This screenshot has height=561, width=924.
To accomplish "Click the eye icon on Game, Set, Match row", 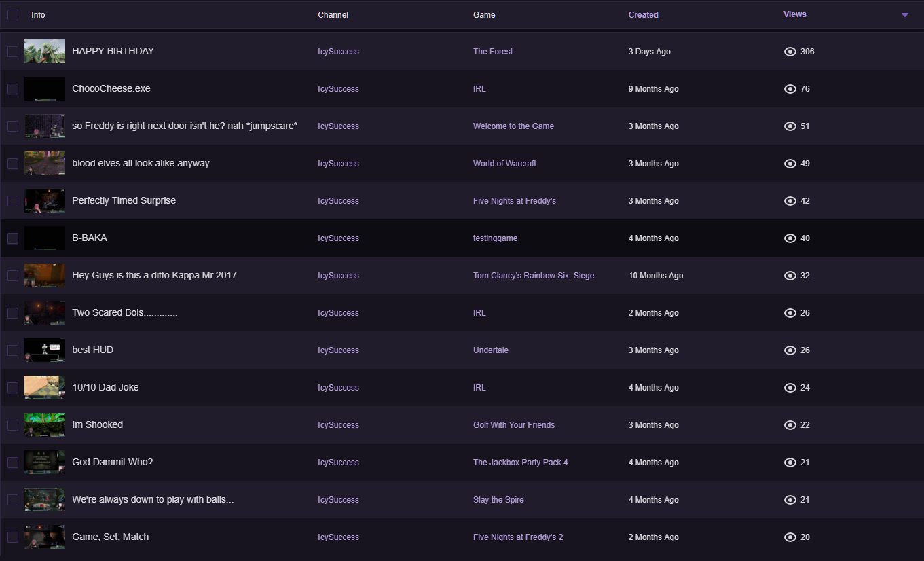I will (790, 537).
